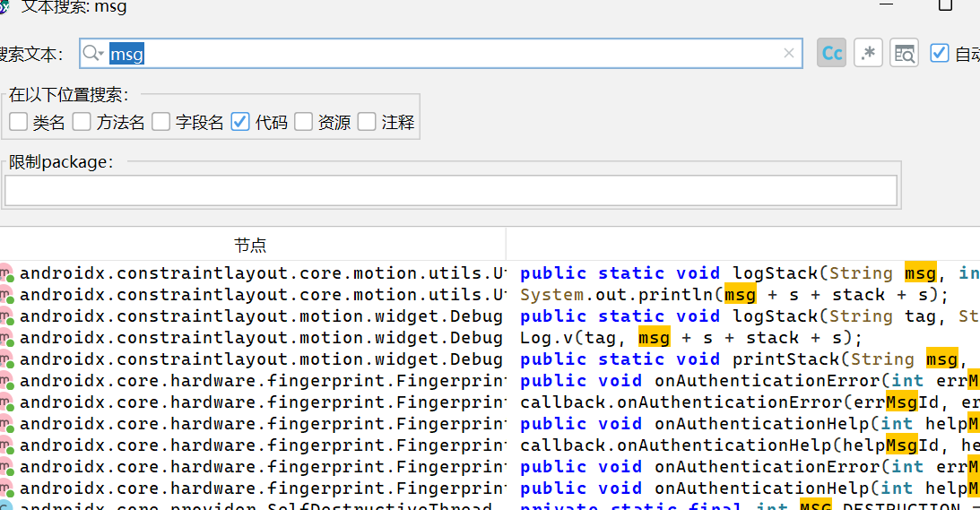Viewport: 980px width, 510px height.
Task: Click node cell of the Log.v(tag, msg row
Action: [253, 338]
